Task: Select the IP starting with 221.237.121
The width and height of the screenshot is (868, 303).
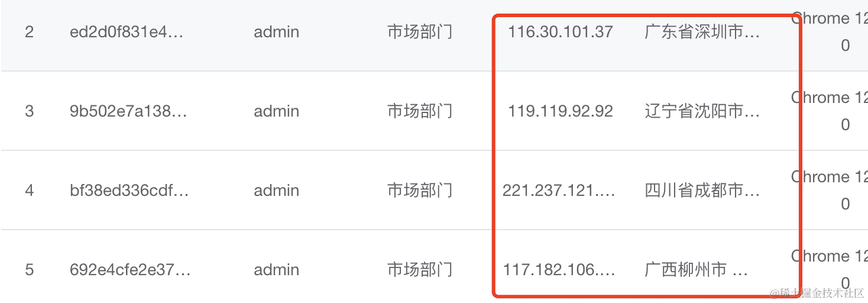Action: pyautogui.click(x=559, y=191)
